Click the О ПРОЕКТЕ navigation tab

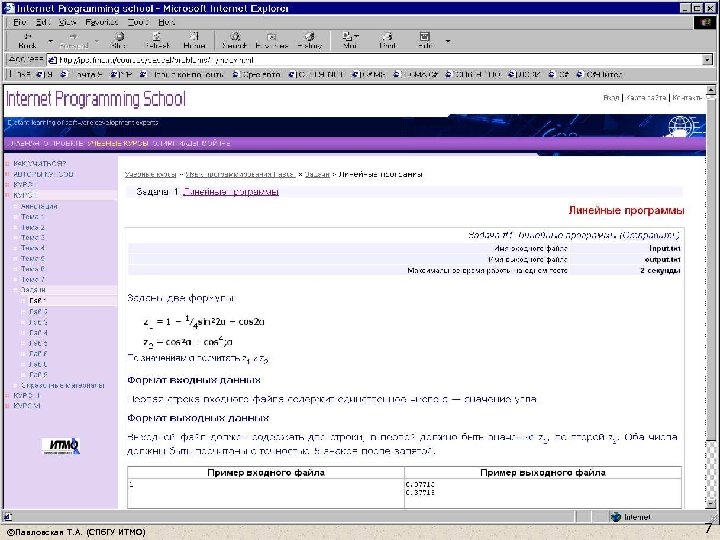63,143
